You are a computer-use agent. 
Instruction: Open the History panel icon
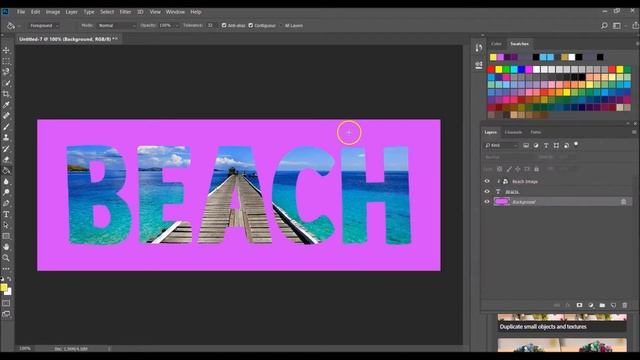click(x=479, y=48)
